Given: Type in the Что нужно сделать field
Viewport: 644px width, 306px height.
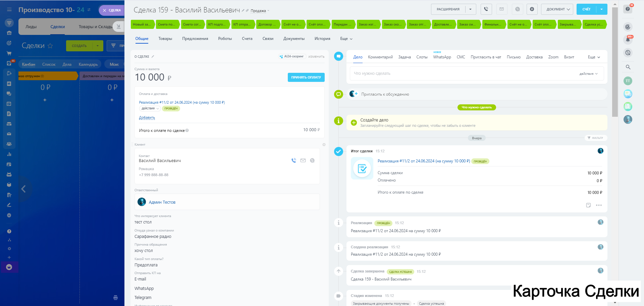Looking at the screenshot, I should coord(463,73).
